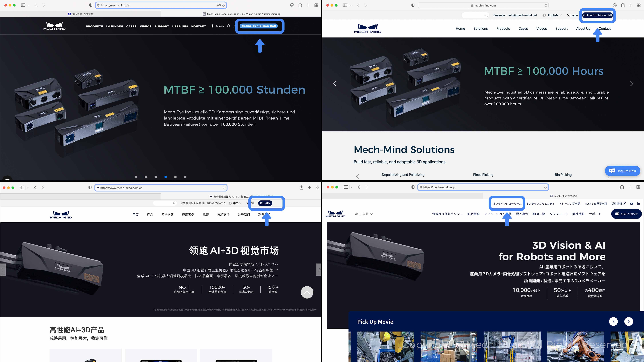Select last carousel dot on German site

(185, 177)
